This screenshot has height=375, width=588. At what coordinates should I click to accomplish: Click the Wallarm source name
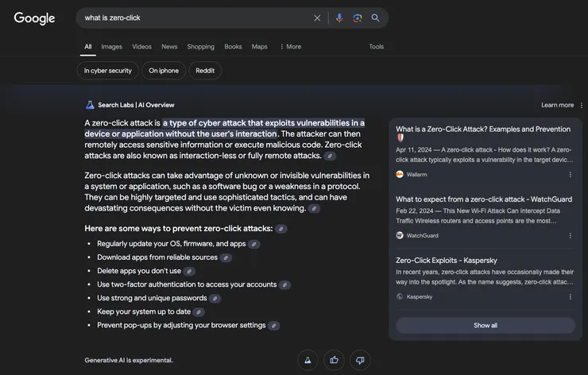[x=416, y=174]
